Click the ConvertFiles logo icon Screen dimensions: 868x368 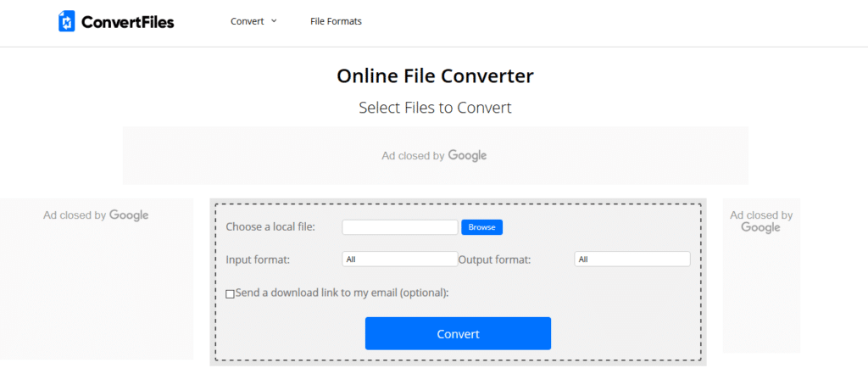[67, 21]
